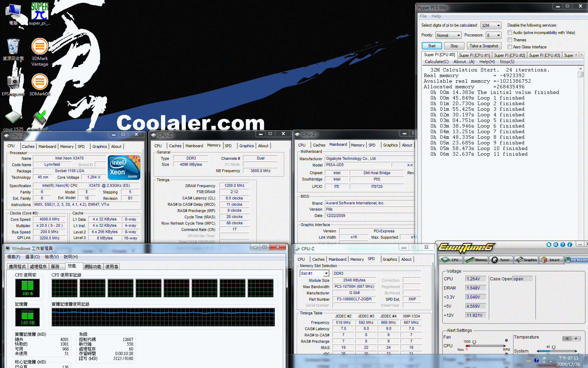
Task: Open the Computer desktop icon
Action: [x=13, y=14]
